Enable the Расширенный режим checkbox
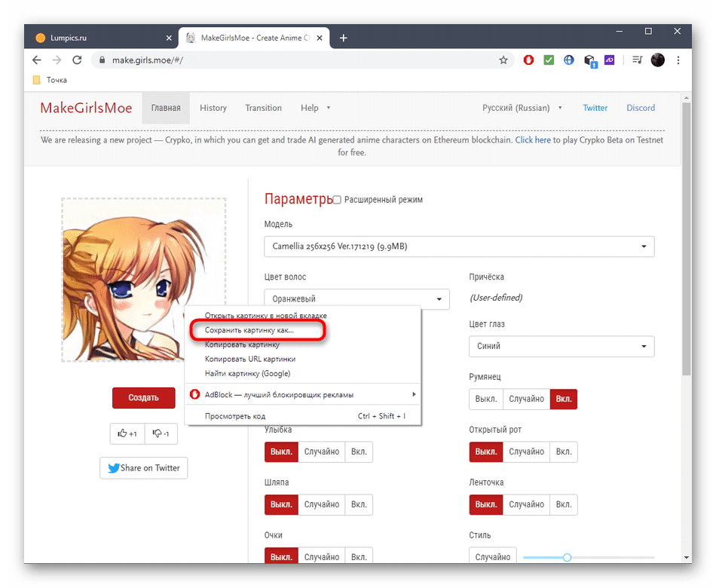Viewport: 716px width, 588px height. tap(338, 200)
